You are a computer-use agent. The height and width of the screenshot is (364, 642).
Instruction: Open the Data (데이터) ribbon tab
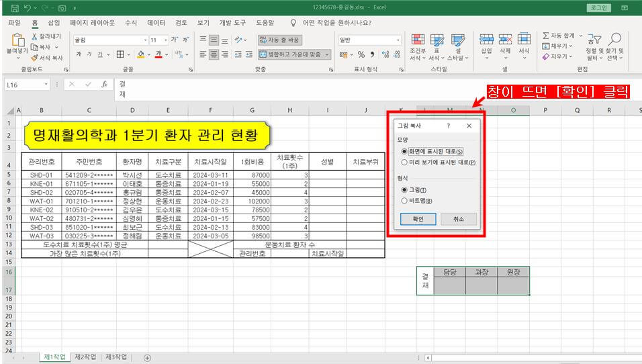click(156, 23)
